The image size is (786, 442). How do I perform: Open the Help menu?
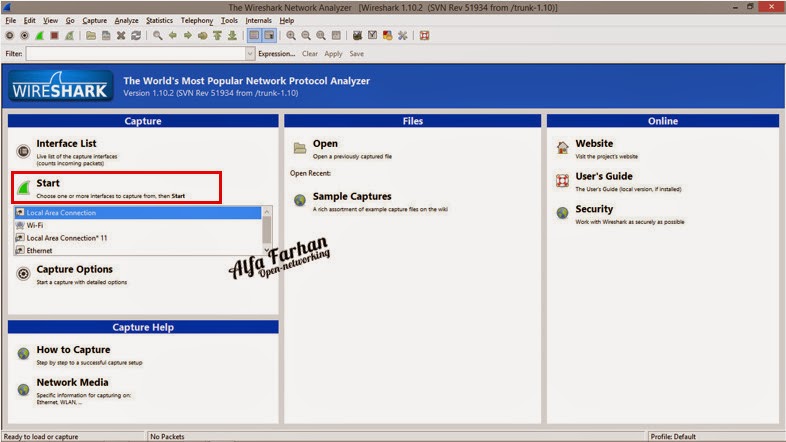[286, 21]
